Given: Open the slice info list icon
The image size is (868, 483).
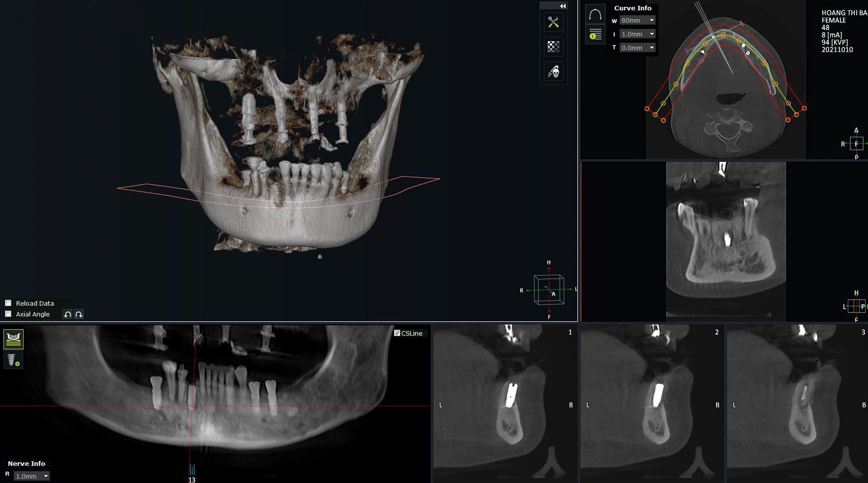Looking at the screenshot, I should pos(595,35).
